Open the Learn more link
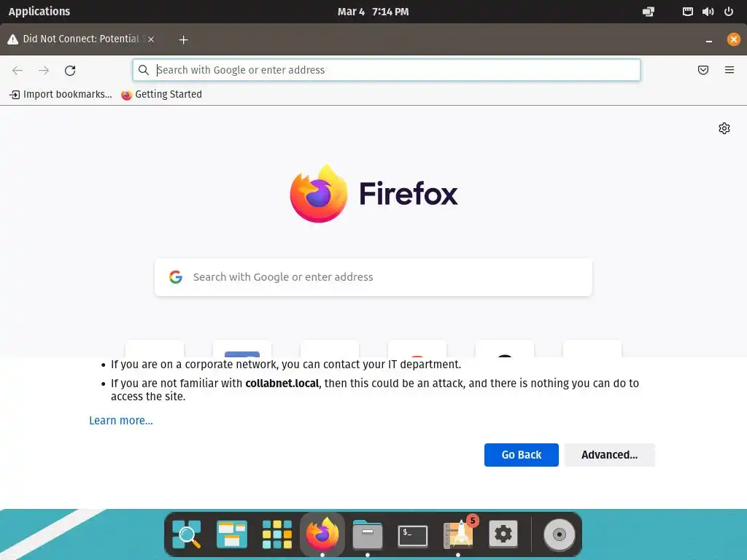Viewport: 747px width, 560px height. 121,421
